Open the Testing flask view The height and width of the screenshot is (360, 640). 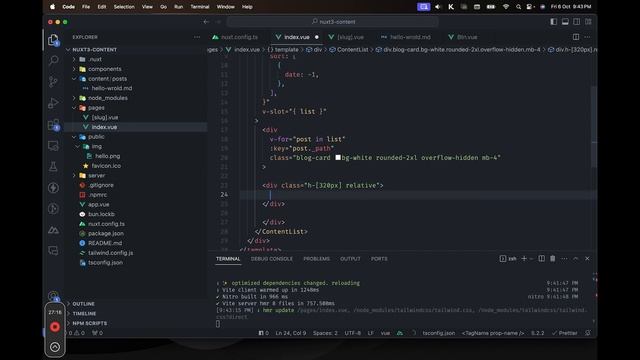[x=53, y=167]
